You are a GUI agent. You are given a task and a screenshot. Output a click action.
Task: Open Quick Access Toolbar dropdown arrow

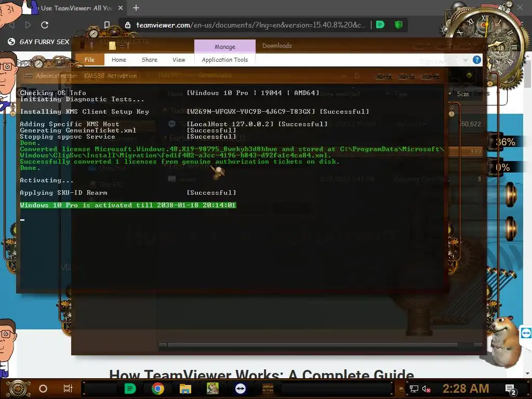tap(122, 46)
